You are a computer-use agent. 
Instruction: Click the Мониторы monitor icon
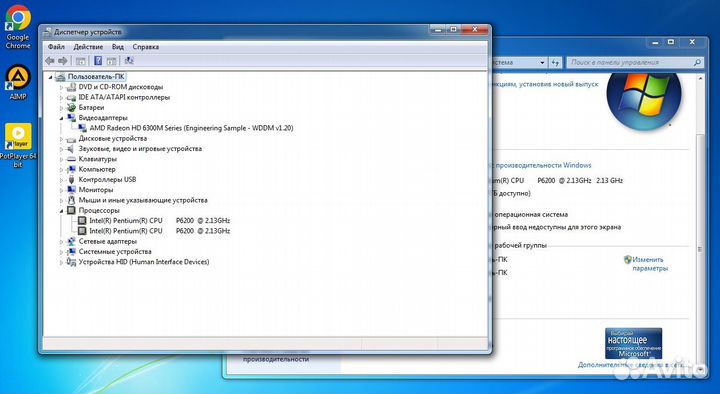pos(71,190)
